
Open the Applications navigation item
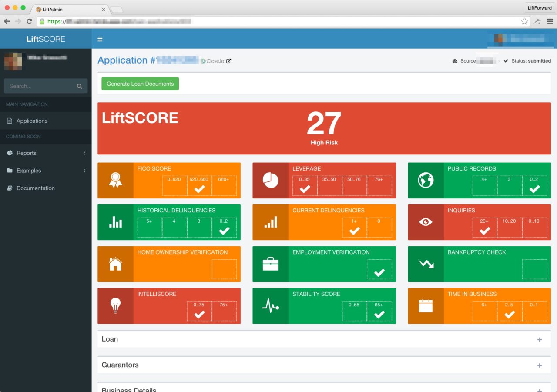tap(46, 121)
